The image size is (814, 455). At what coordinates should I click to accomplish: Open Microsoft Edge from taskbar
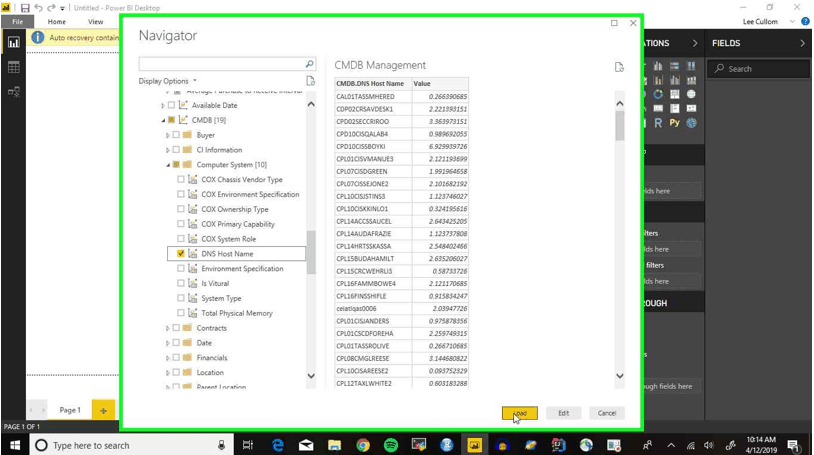click(278, 445)
